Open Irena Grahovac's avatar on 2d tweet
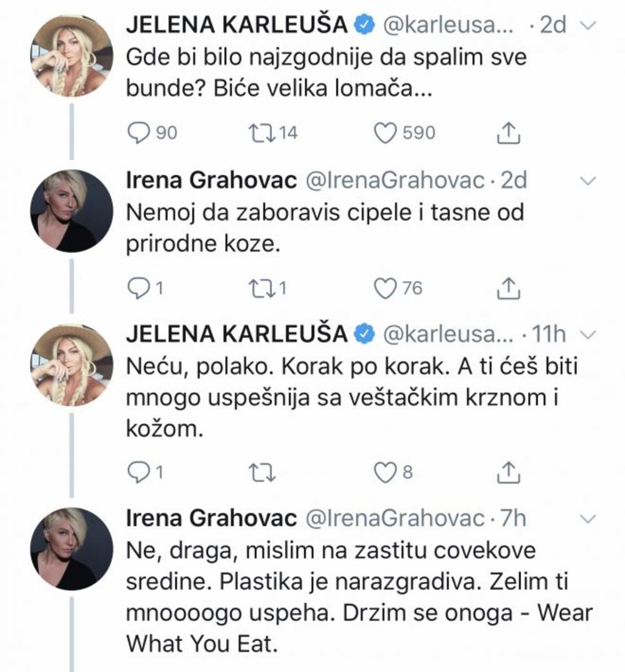 pos(72,210)
